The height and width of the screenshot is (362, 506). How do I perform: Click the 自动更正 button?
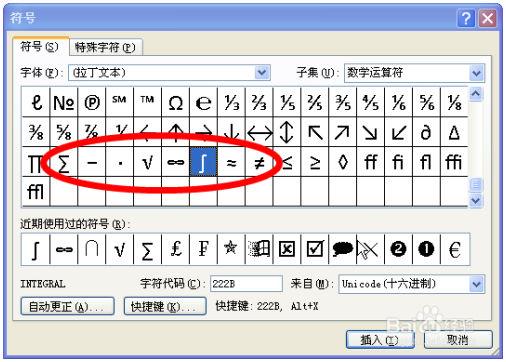(67, 306)
